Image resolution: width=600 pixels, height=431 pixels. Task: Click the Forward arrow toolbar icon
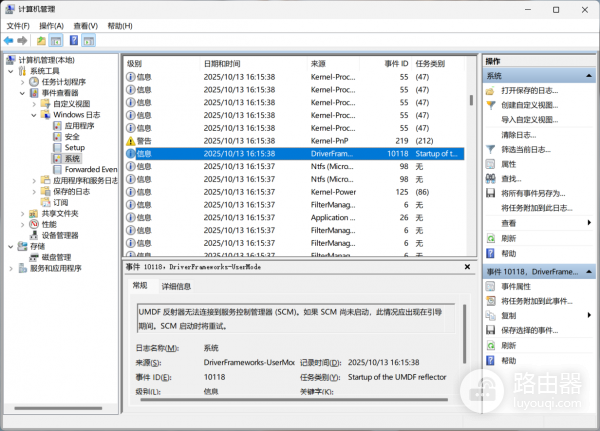[22, 40]
